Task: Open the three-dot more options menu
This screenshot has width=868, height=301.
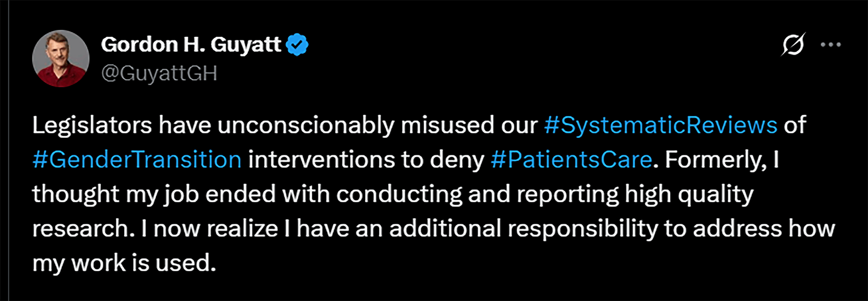Action: point(831,45)
